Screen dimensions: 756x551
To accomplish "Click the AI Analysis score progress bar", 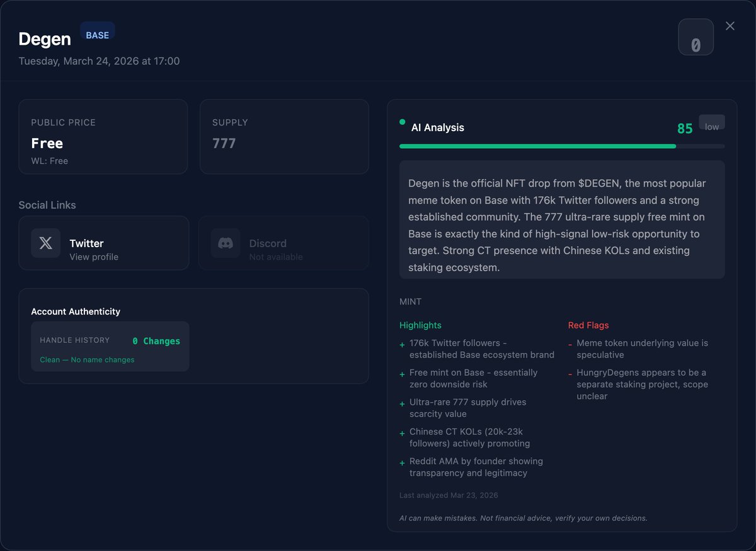I will pos(562,146).
